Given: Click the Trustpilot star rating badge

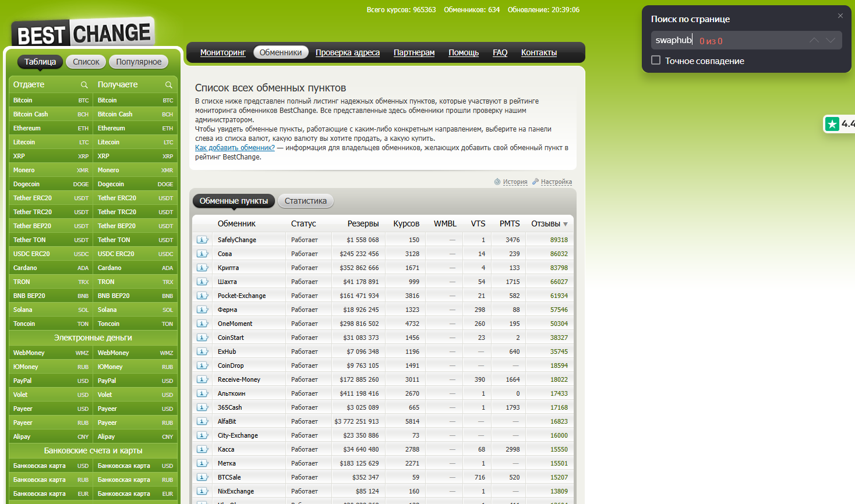Looking at the screenshot, I should pyautogui.click(x=839, y=124).
